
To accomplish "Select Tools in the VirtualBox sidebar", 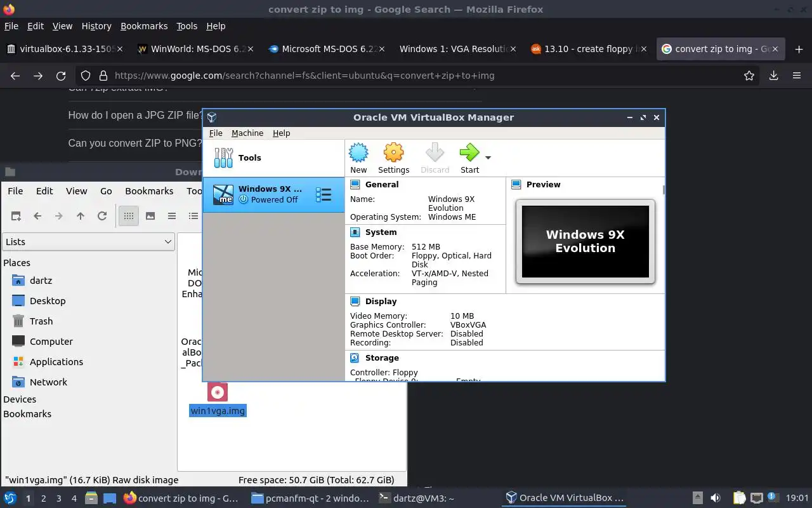I will [273, 157].
